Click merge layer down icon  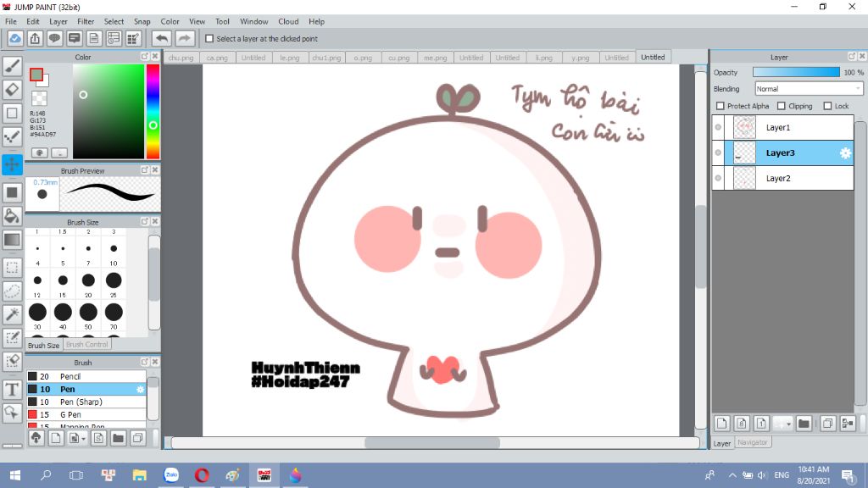coord(848,424)
